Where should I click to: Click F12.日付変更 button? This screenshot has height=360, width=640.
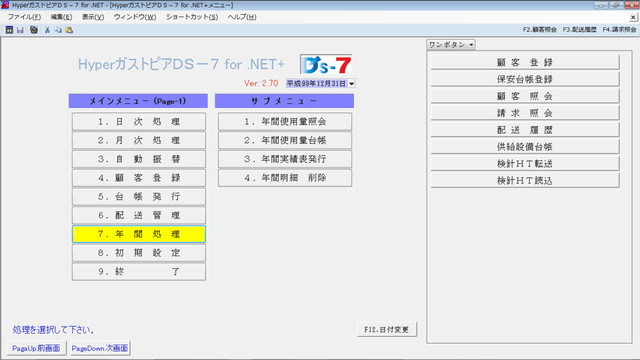tap(387, 329)
